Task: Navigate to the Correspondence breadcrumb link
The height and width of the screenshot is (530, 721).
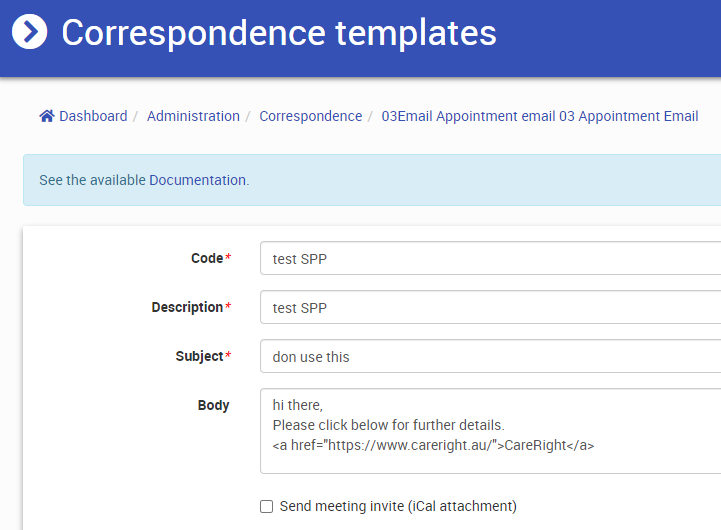Action: click(x=310, y=116)
